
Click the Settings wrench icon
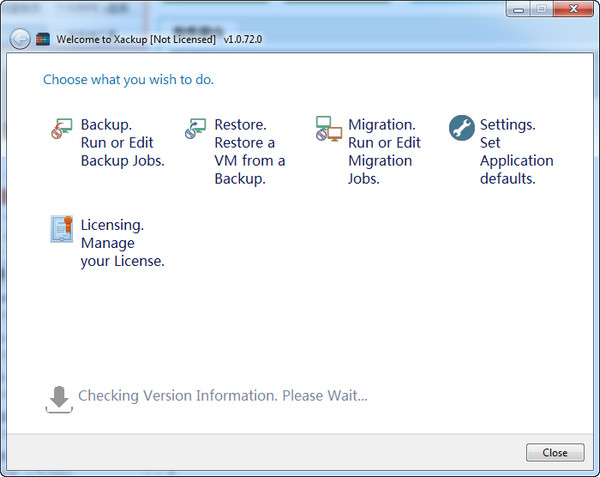tap(461, 128)
